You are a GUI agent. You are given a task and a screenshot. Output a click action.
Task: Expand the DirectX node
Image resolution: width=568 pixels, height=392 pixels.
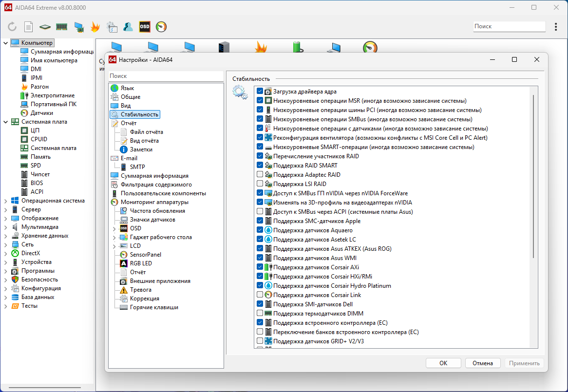[5, 253]
